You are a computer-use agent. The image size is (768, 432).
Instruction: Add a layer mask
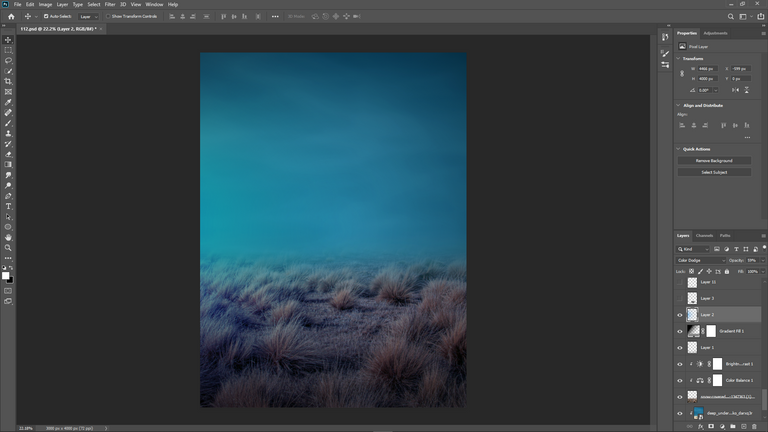(711, 427)
